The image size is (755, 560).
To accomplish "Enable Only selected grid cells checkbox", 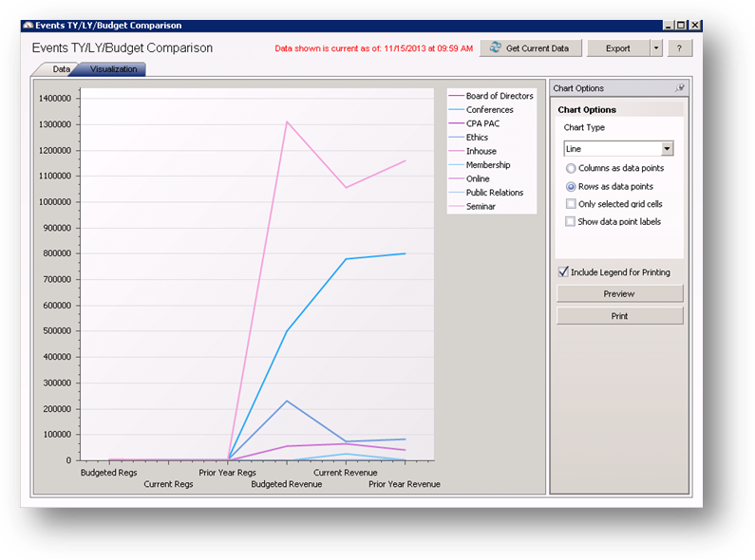I will pos(571,204).
